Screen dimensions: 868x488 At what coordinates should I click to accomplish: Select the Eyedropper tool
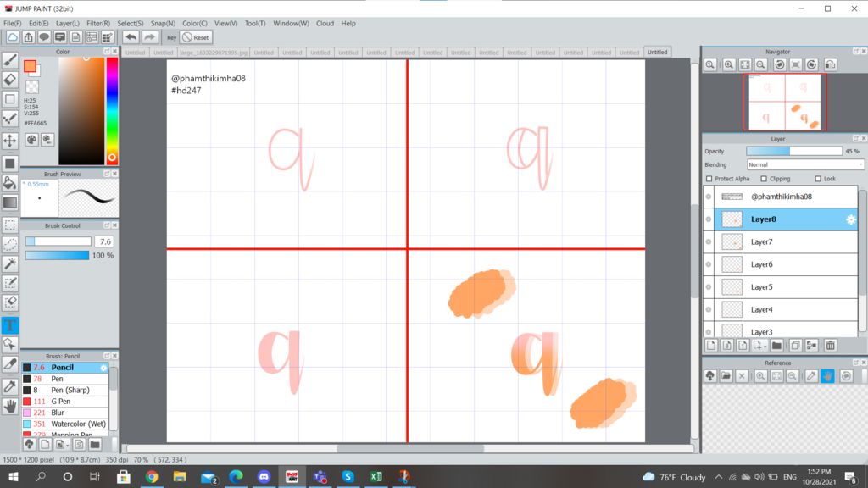[10, 386]
